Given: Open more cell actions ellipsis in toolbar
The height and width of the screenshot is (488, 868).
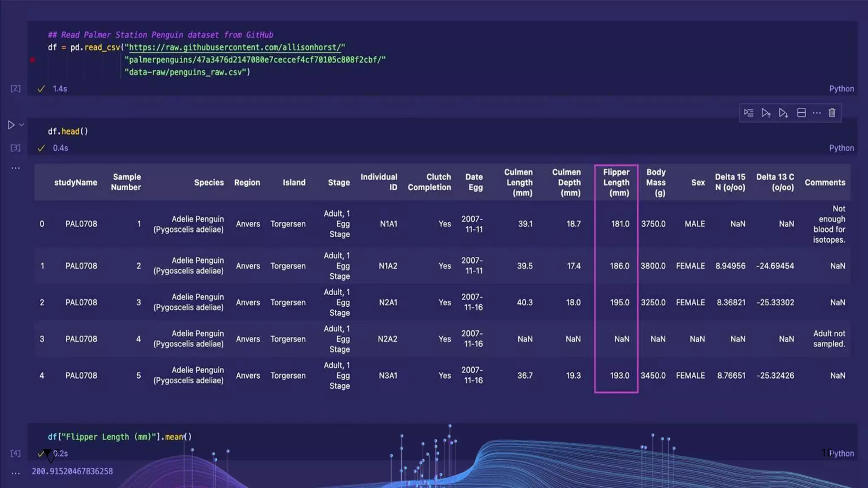Looking at the screenshot, I should 817,113.
